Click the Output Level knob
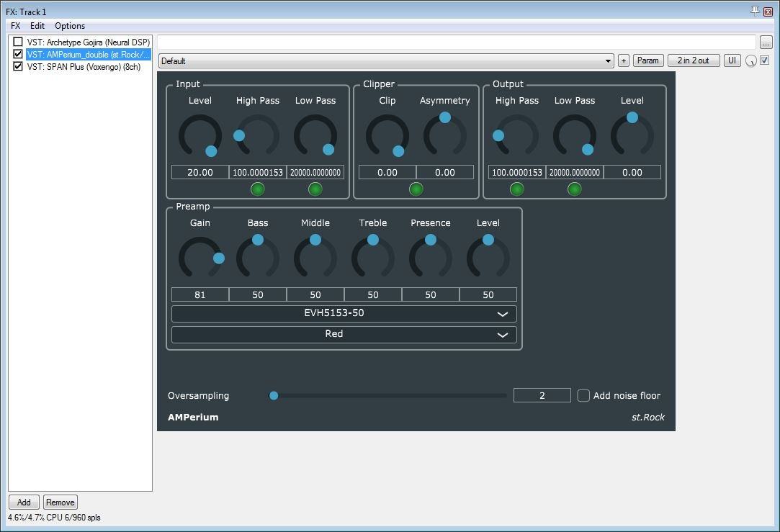This screenshot has width=780, height=532. pyautogui.click(x=632, y=136)
